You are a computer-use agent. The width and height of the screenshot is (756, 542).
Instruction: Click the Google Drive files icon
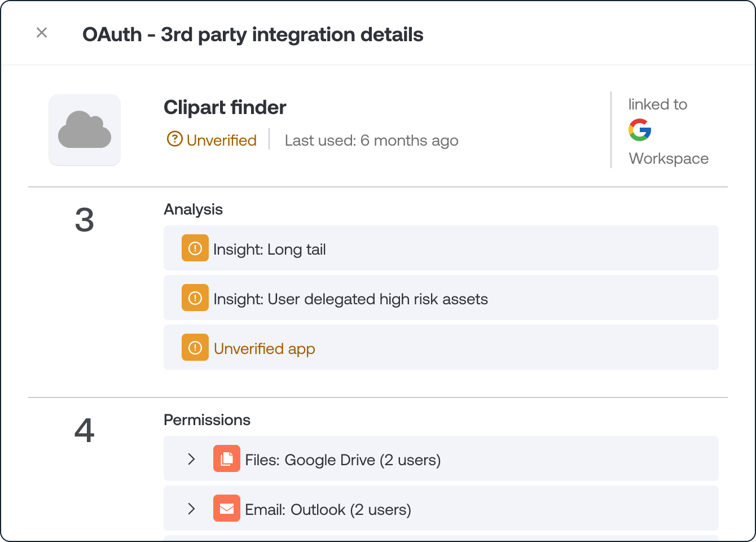pyautogui.click(x=227, y=458)
